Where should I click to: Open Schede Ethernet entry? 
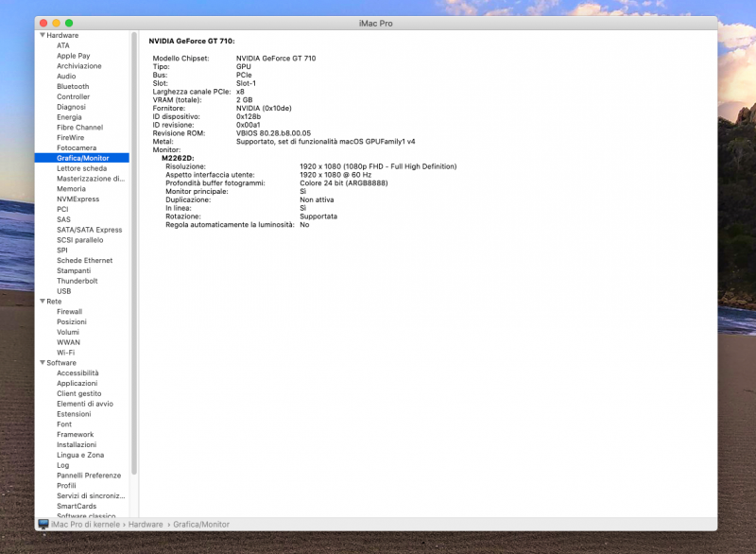click(x=85, y=260)
